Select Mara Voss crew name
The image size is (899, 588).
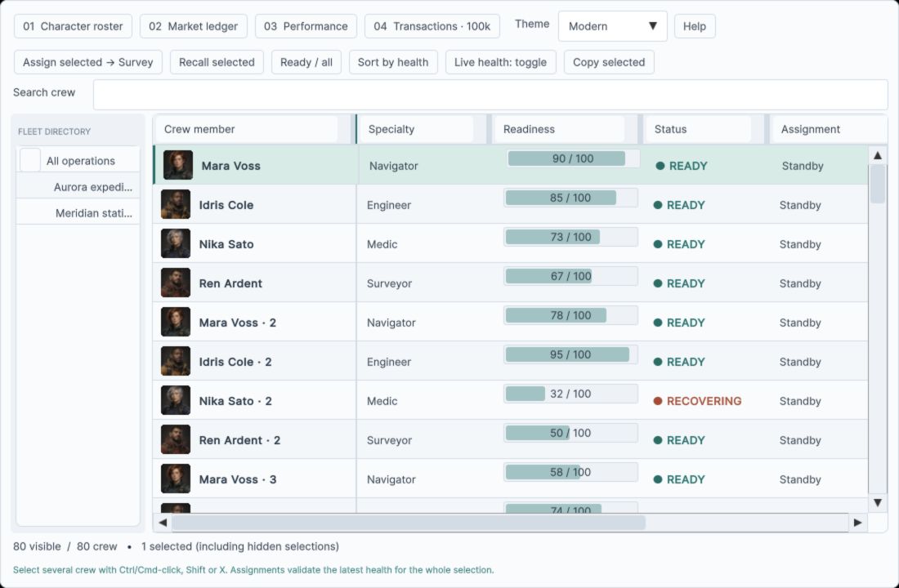pyautogui.click(x=231, y=166)
